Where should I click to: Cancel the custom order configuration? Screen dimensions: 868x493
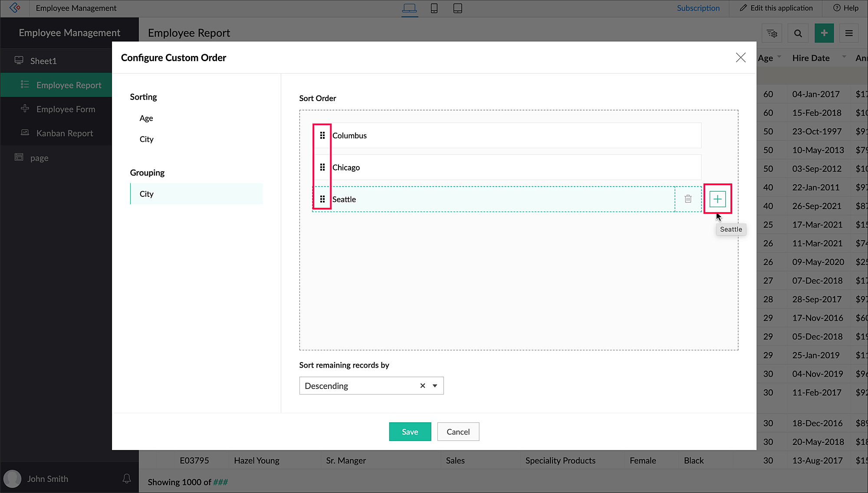tap(458, 431)
